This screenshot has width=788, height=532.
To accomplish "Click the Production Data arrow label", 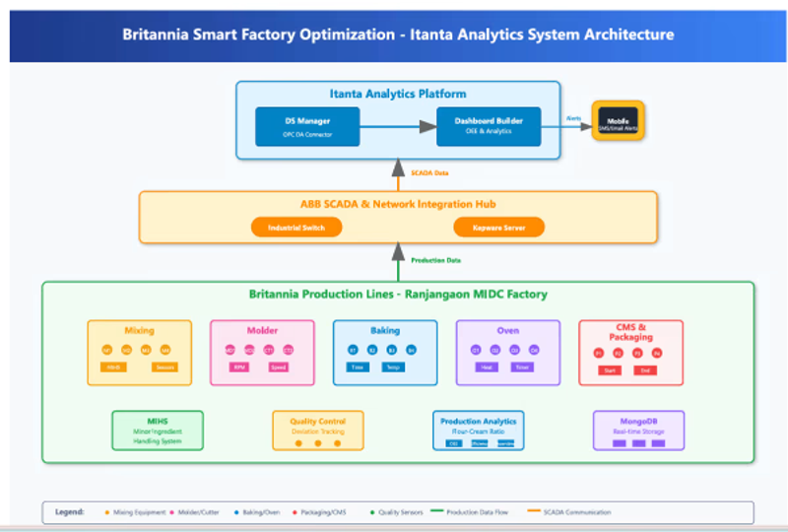I will coord(435,260).
